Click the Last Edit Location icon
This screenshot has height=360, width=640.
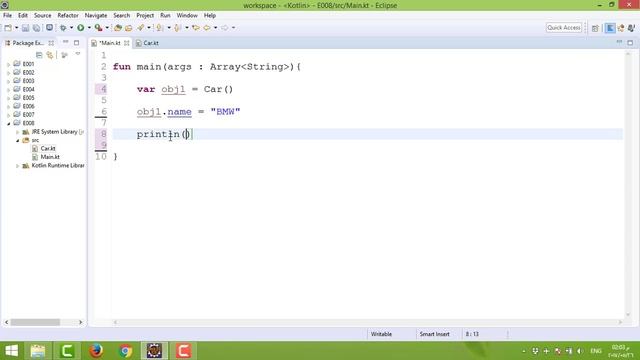tap(196, 28)
